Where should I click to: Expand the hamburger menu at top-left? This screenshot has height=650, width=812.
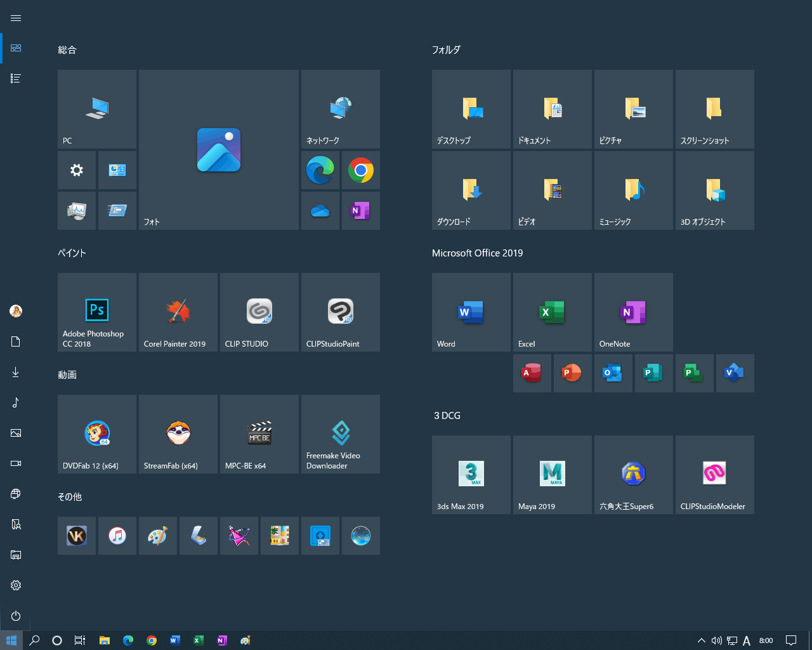point(16,18)
